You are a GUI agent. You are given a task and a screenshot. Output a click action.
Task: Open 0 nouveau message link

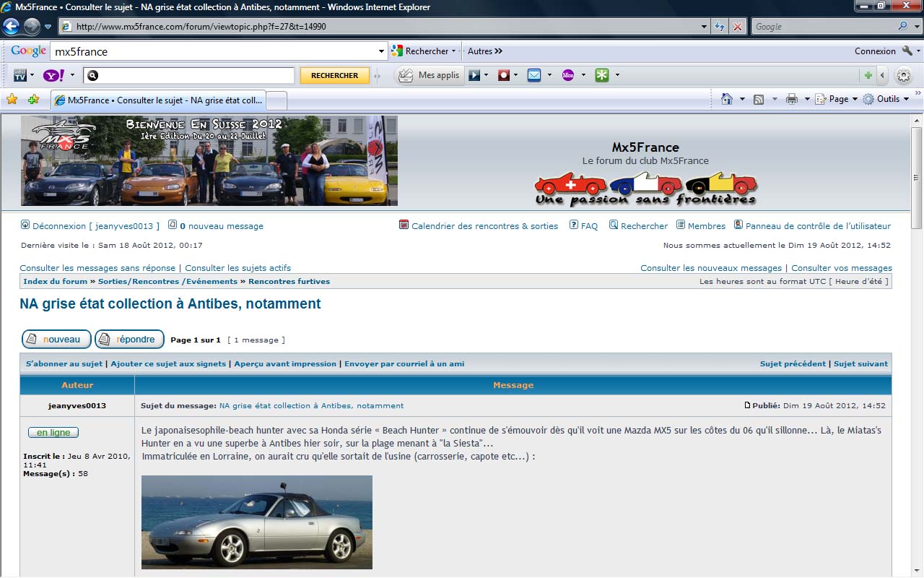coord(222,226)
